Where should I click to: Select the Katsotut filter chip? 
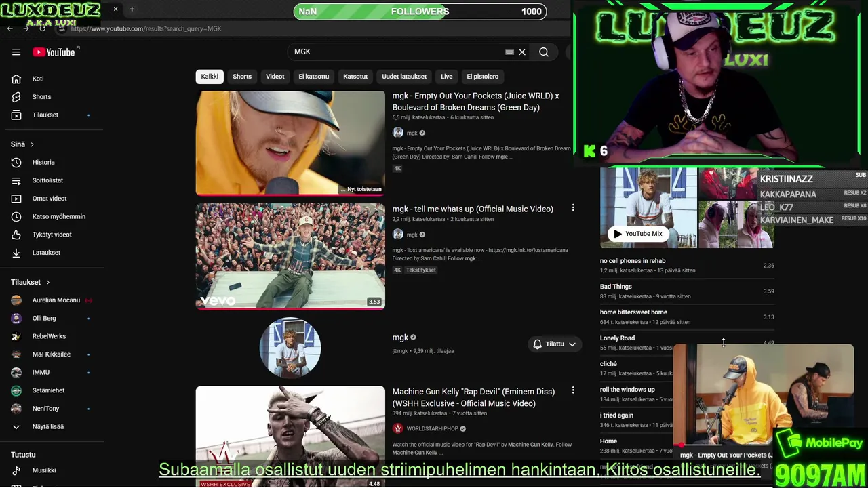pyautogui.click(x=355, y=77)
